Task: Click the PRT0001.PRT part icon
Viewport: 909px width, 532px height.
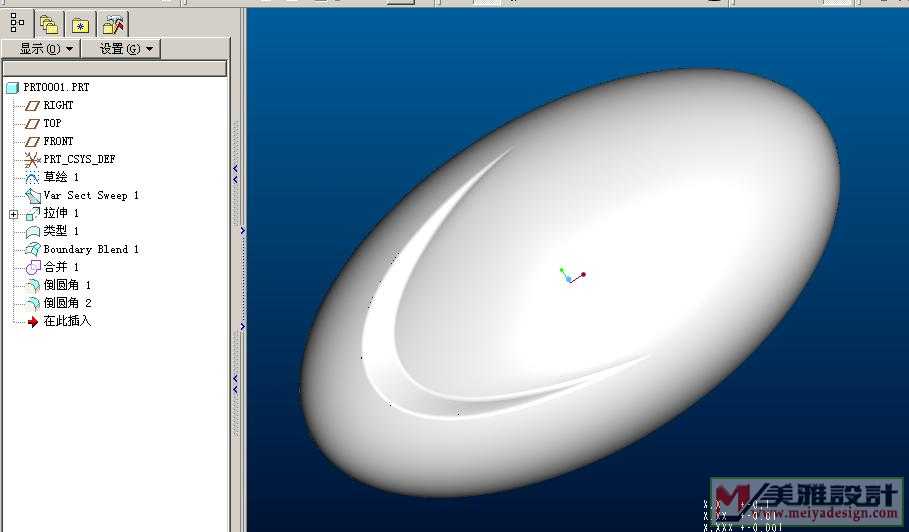Action: (x=13, y=88)
